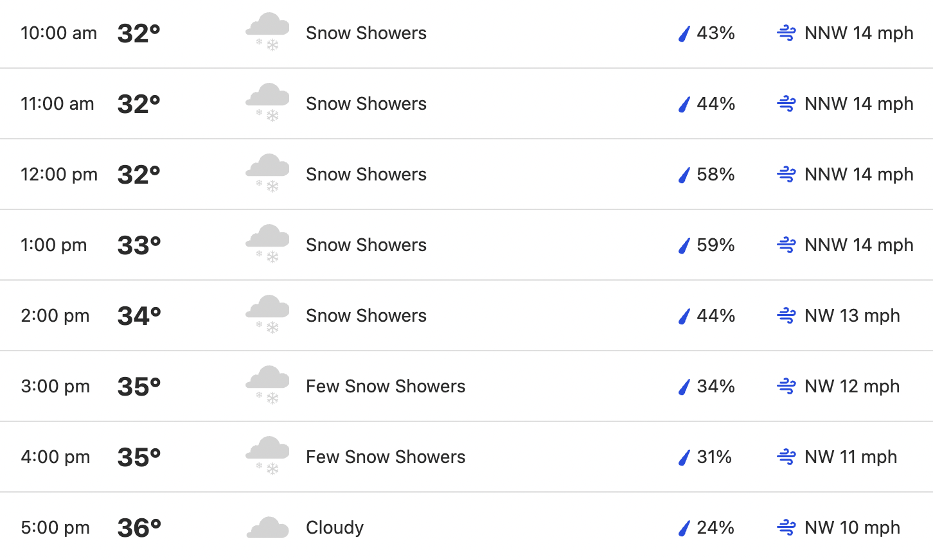Image resolution: width=933 pixels, height=560 pixels.
Task: Click the cloudy icon at 5:00 pm
Action: (x=267, y=527)
